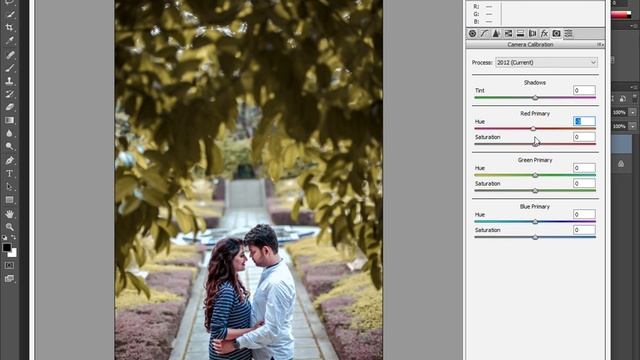
Task: Select the Dodge tool
Action: pyautogui.click(x=10, y=147)
